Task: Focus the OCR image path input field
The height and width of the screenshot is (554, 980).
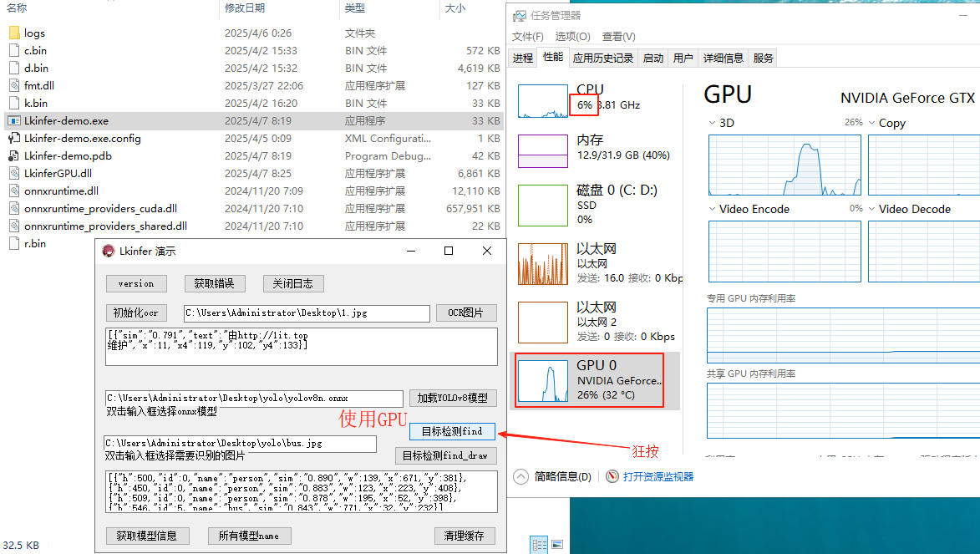Action: 307,313
